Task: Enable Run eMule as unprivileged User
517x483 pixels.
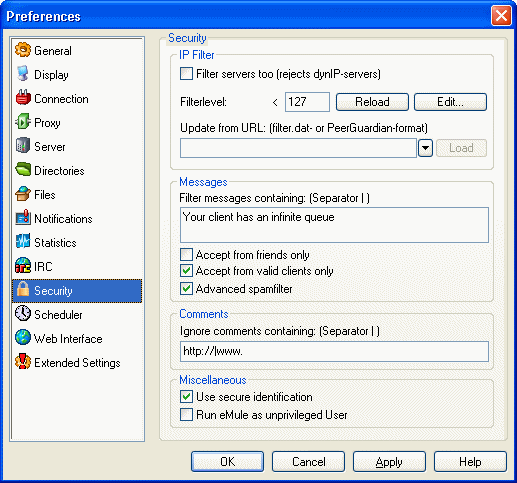Action: click(186, 415)
